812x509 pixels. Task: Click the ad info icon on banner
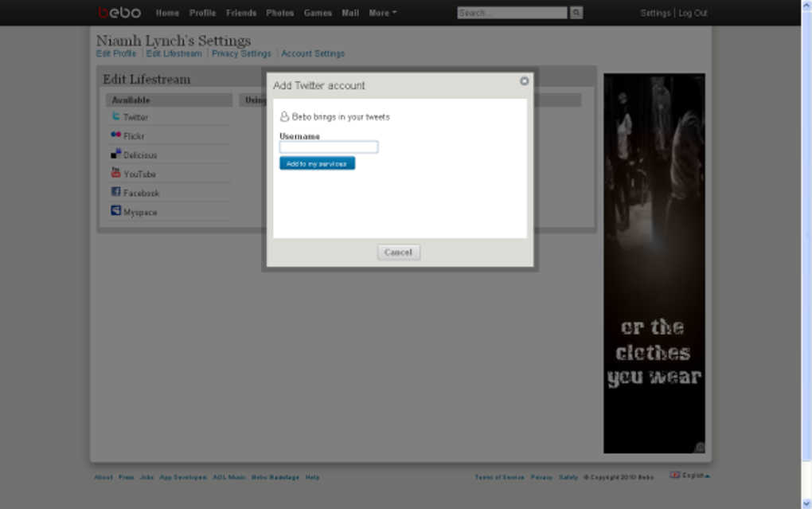700,448
